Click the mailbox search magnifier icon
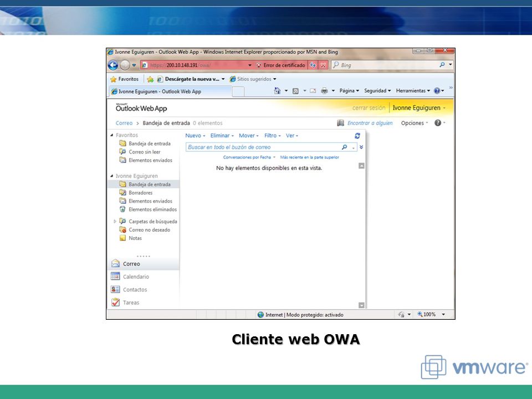Screen dimensions: 532x399 click(x=344, y=147)
